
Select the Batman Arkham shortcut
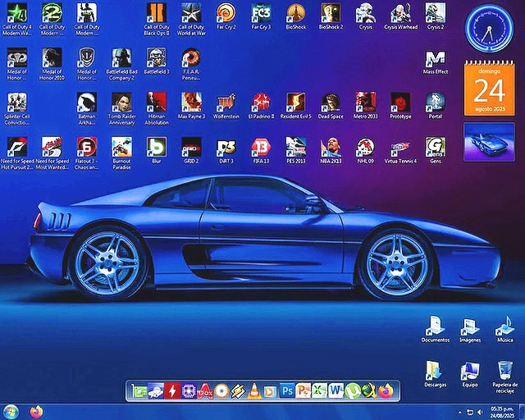87,108
